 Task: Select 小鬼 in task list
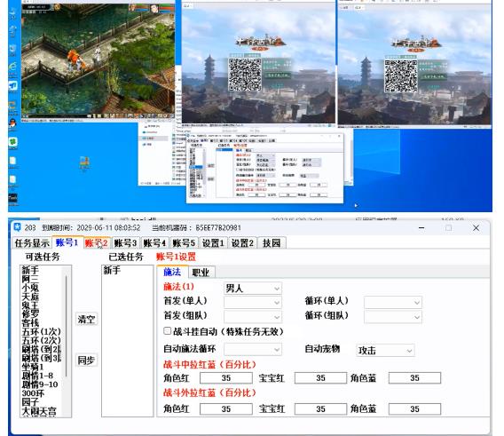pos(30,288)
